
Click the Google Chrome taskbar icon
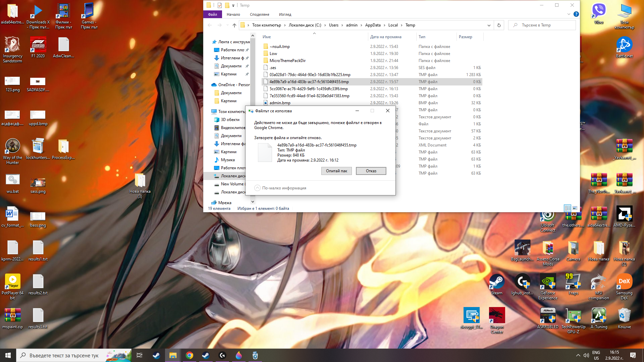[190, 355]
